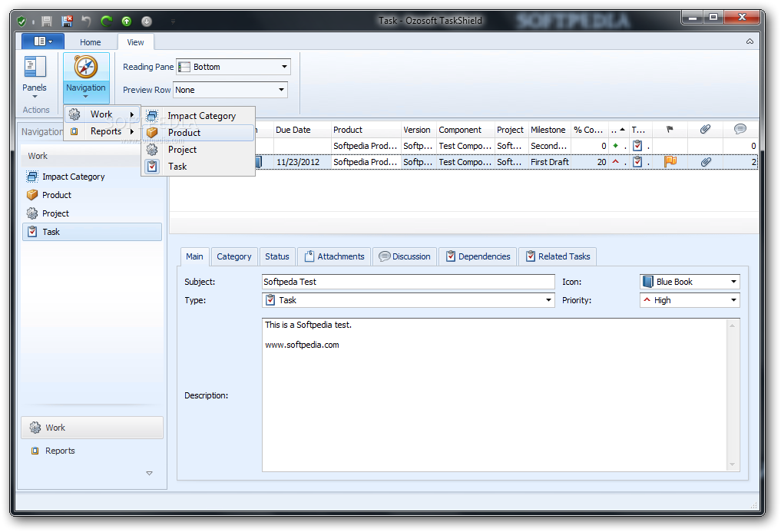Open the Attachments tab
Image resolution: width=781 pixels, height=532 pixels.
(x=334, y=256)
